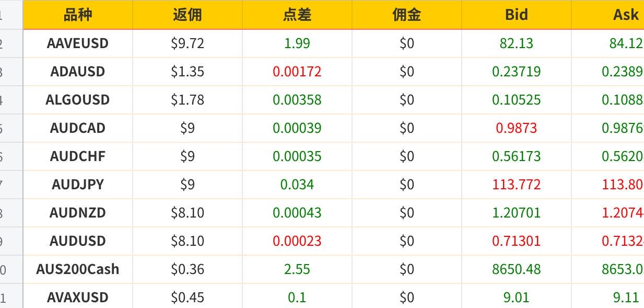Select red Bid price 0.71301
This screenshot has width=644, height=308.
[517, 241]
